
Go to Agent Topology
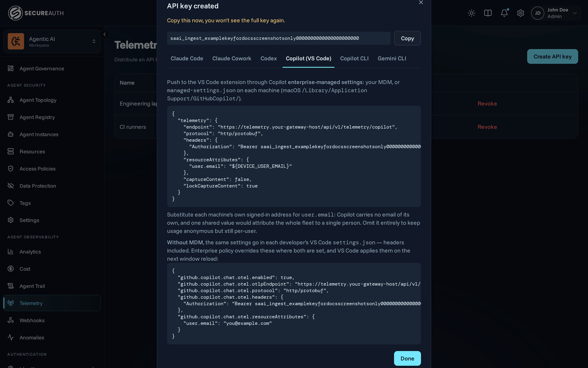(x=38, y=100)
